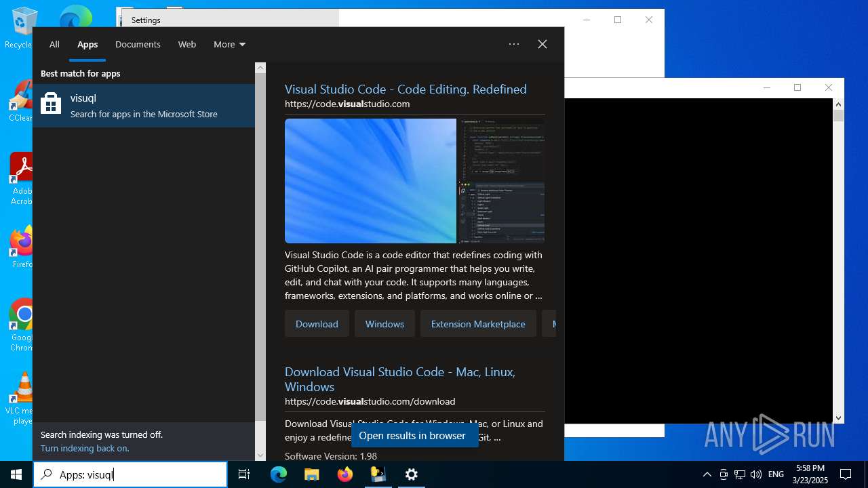Screen dimensions: 868x488
Task: Open the notification center icon
Action: coord(846,474)
